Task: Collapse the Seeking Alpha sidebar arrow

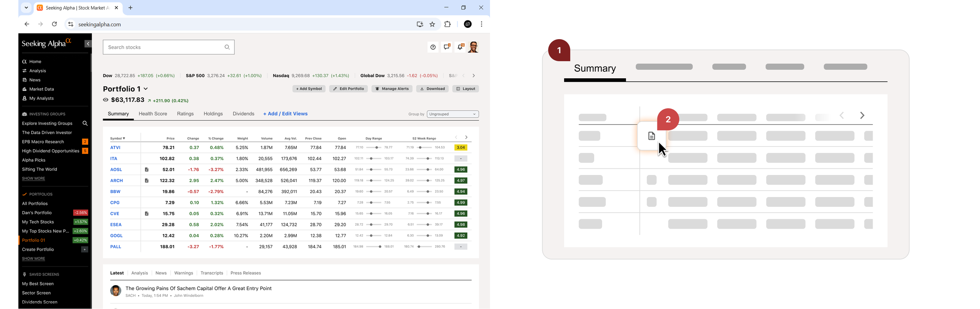Action: pos(88,44)
